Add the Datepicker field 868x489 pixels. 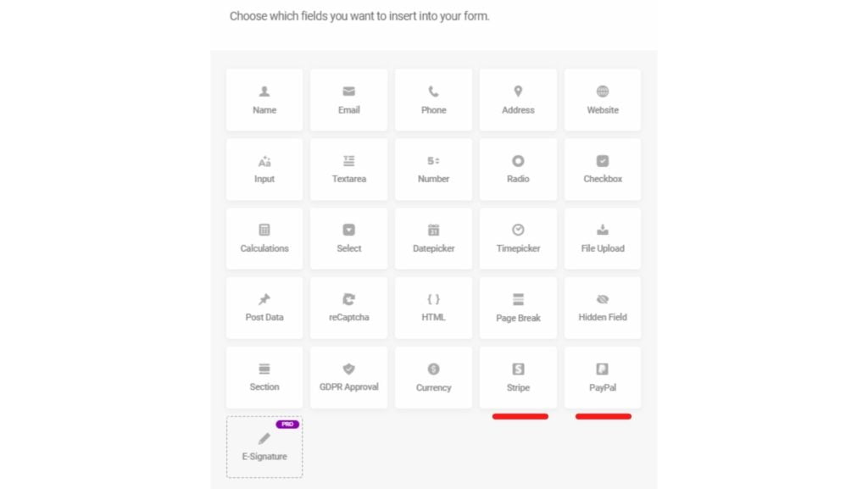point(433,238)
